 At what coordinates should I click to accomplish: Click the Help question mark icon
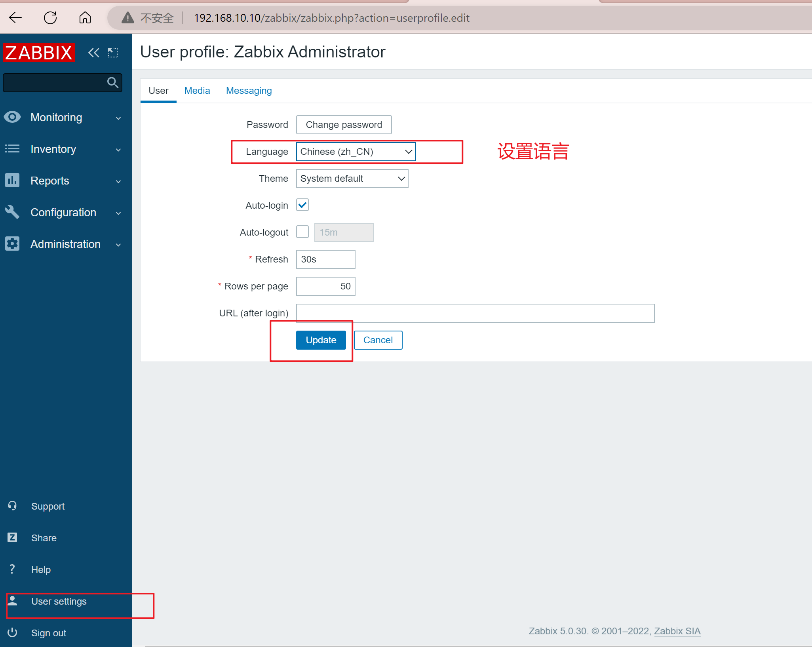pos(12,569)
